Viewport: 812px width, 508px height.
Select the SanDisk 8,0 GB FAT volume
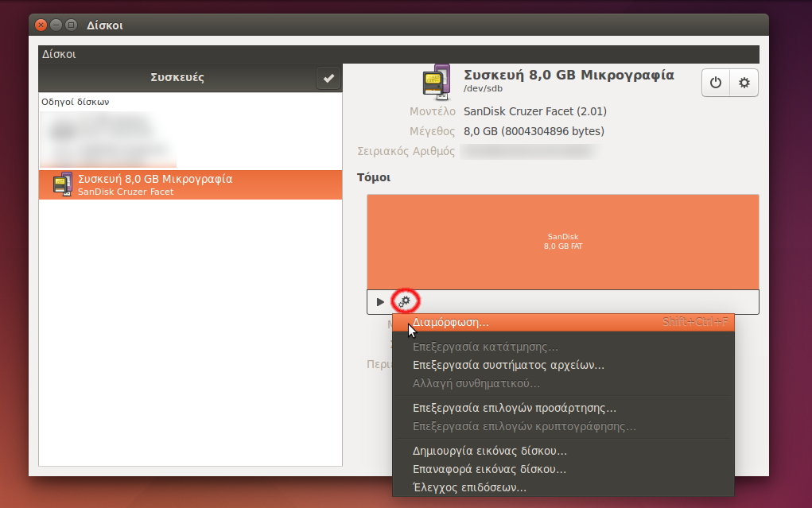point(562,242)
